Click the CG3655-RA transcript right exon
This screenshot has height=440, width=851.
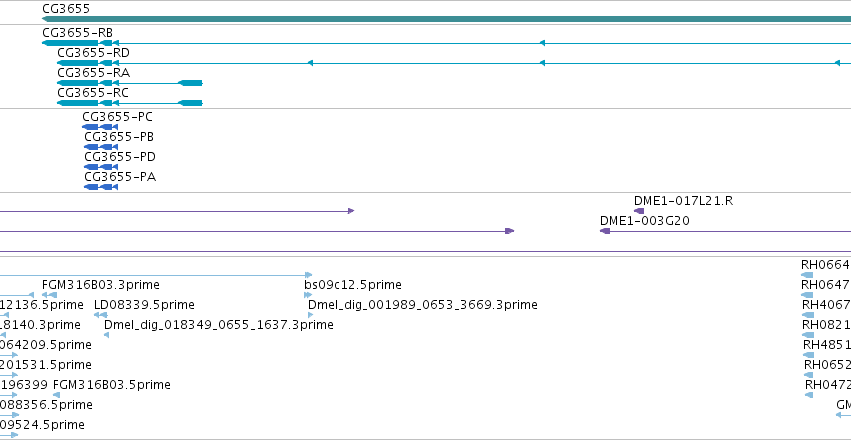point(190,83)
